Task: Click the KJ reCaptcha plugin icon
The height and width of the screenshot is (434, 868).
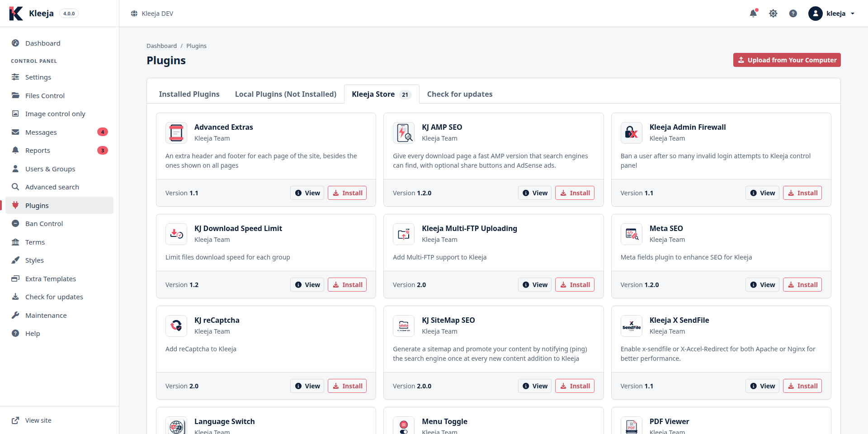Action: click(176, 326)
